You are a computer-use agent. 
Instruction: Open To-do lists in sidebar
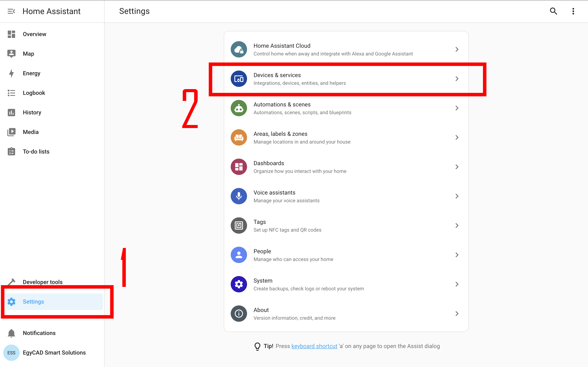(36, 152)
